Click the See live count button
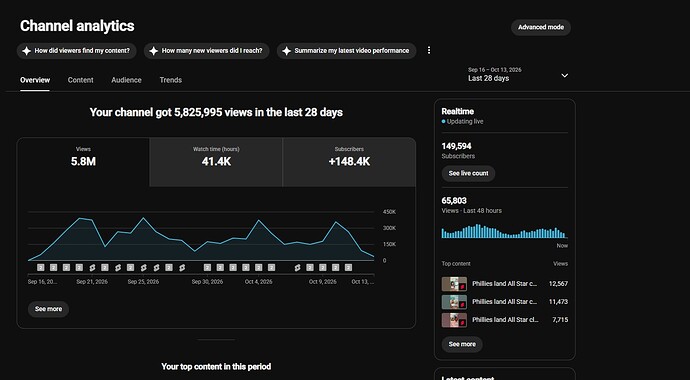Screen dimensions: 690x380 pyautogui.click(x=468, y=173)
